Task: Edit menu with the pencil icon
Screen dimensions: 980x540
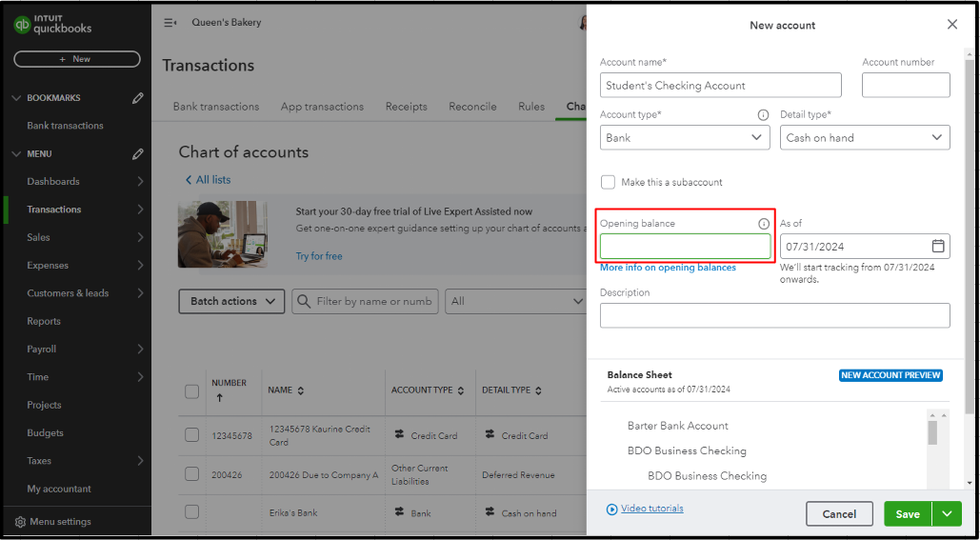Action: click(137, 153)
